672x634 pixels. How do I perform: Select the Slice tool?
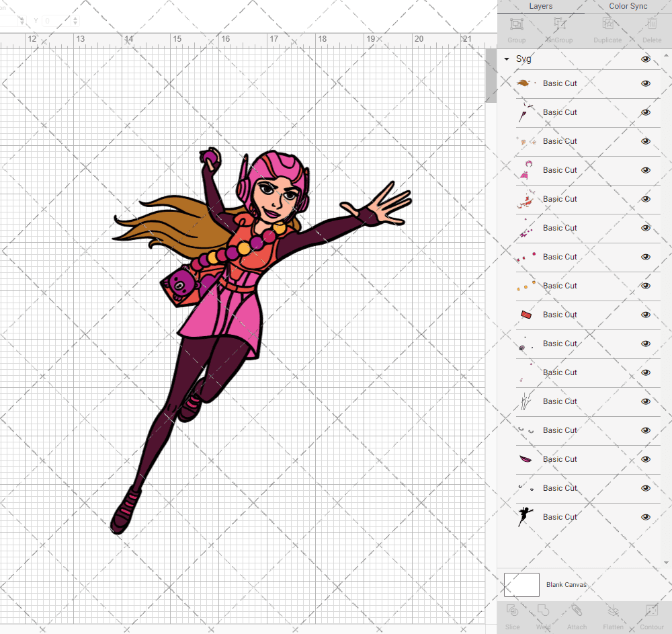click(x=512, y=610)
